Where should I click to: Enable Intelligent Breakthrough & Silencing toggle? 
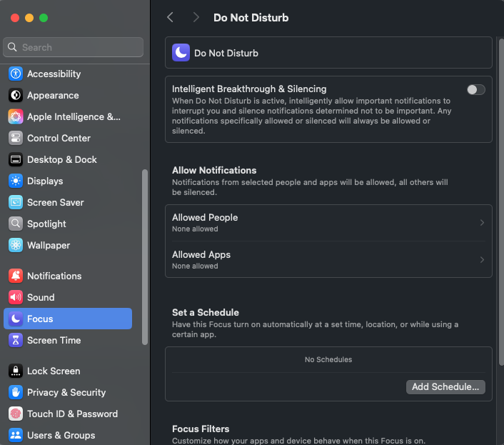475,90
